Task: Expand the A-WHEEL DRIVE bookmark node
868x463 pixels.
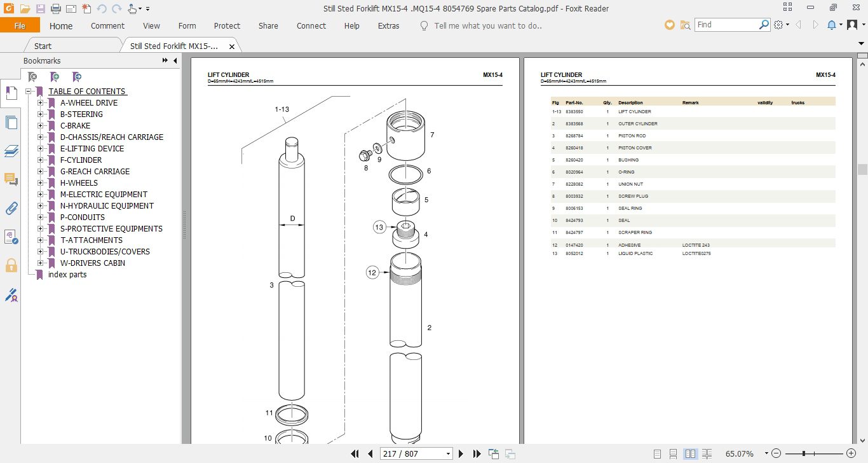Action: point(40,103)
